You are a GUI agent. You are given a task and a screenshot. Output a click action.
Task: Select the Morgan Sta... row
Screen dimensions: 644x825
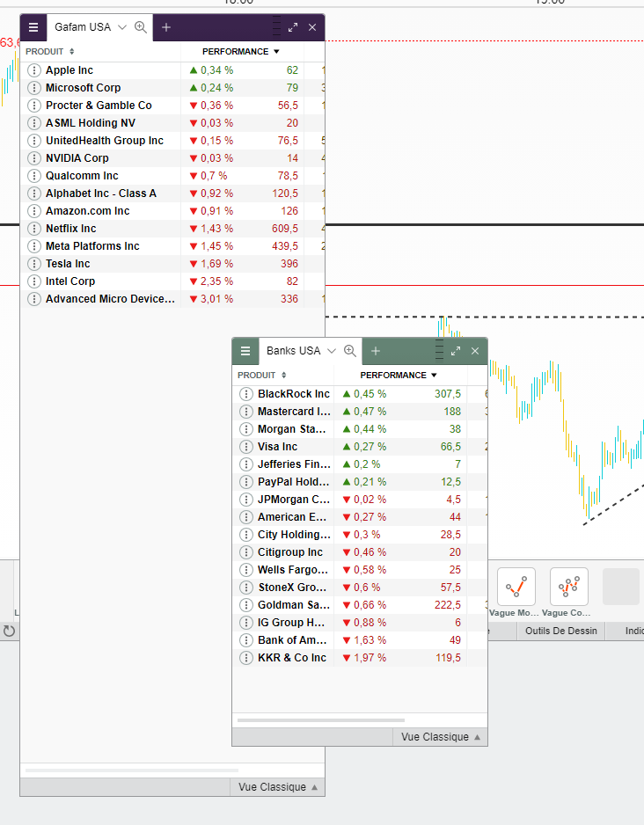tap(360, 429)
